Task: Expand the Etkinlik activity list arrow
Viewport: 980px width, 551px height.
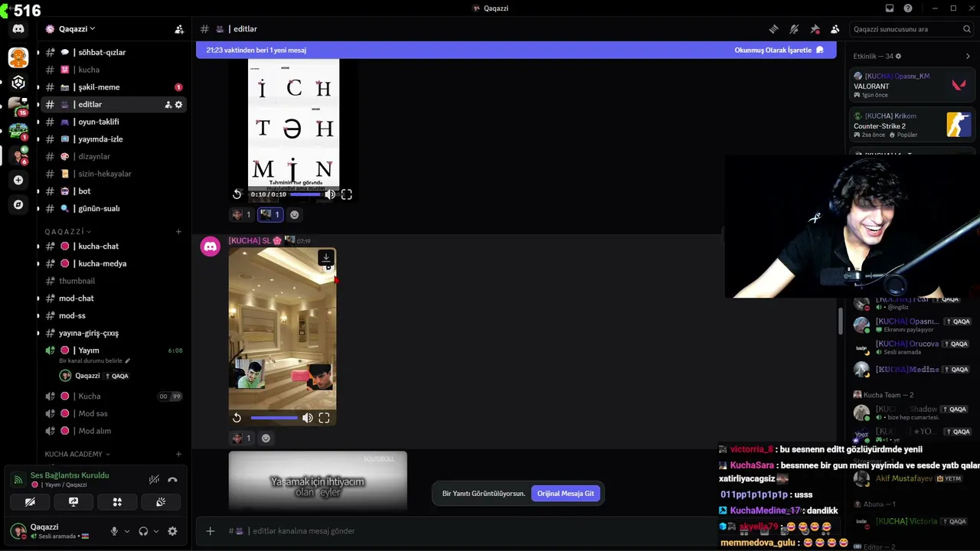Action: (x=968, y=57)
